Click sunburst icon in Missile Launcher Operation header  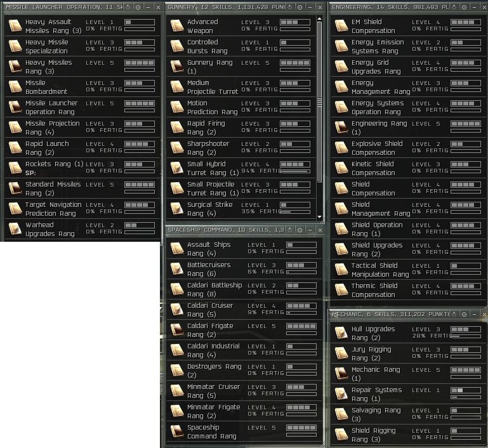[128, 7]
